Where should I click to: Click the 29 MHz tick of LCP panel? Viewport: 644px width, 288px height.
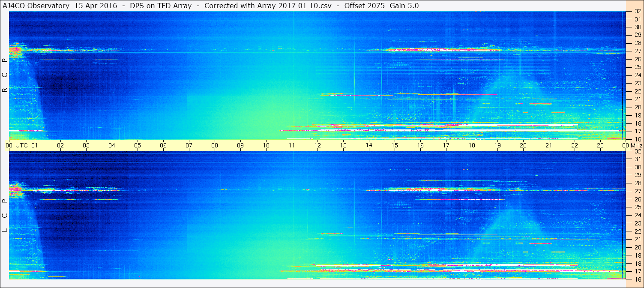pos(638,175)
